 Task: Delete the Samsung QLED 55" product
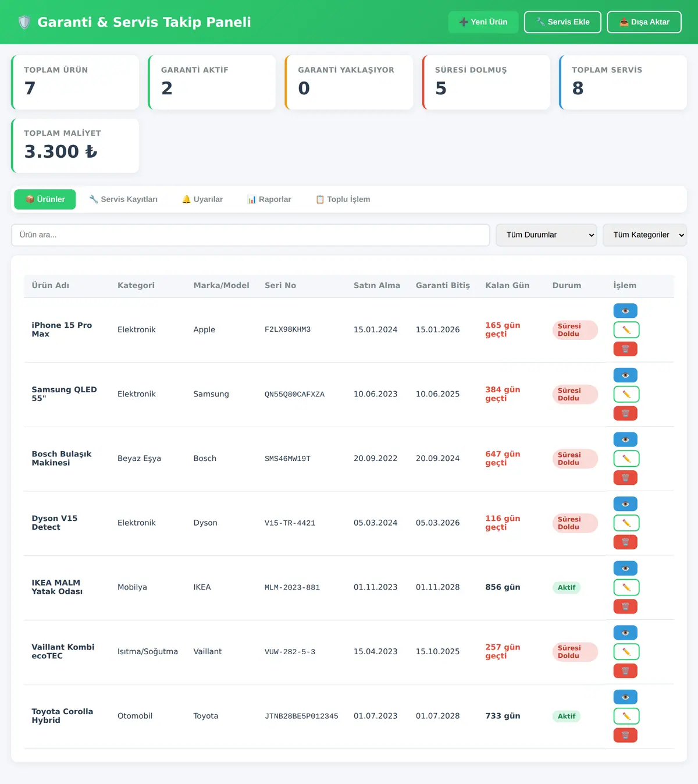(625, 413)
